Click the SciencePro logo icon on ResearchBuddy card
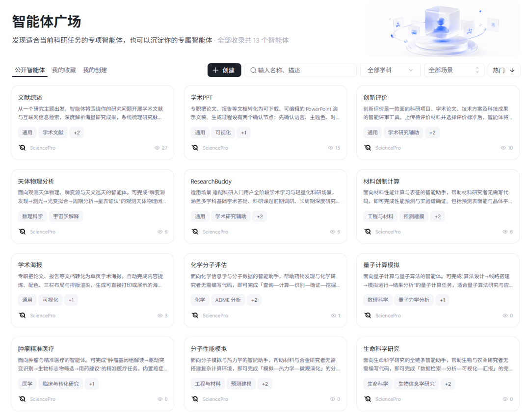This screenshot has width=530, height=420. coord(195,232)
